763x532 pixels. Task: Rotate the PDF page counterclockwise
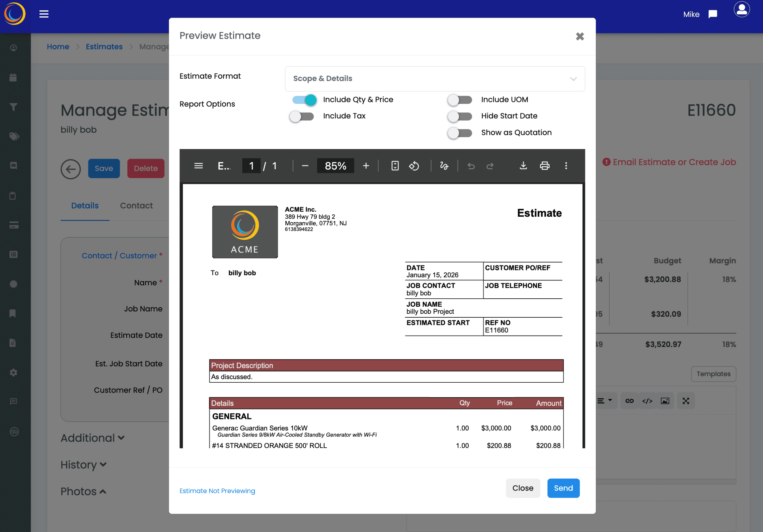pyautogui.click(x=414, y=165)
